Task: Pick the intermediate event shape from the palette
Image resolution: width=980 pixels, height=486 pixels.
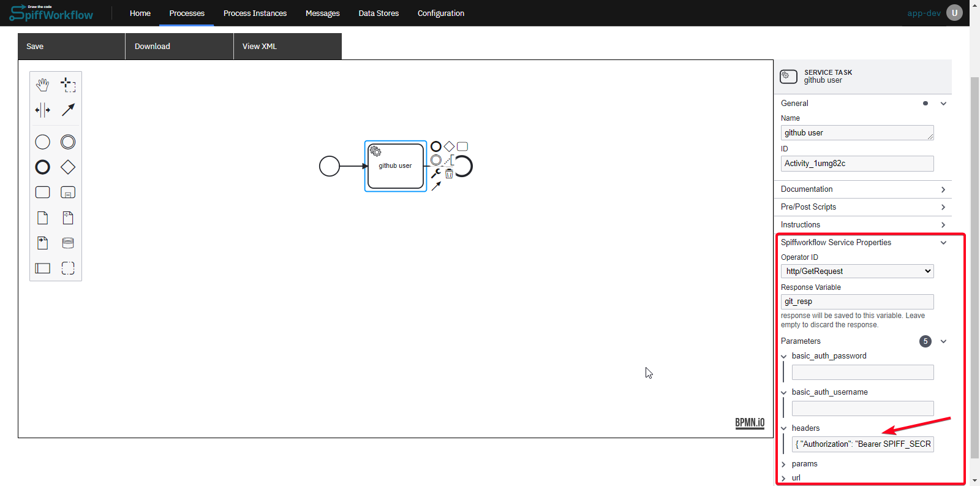Action: point(68,142)
